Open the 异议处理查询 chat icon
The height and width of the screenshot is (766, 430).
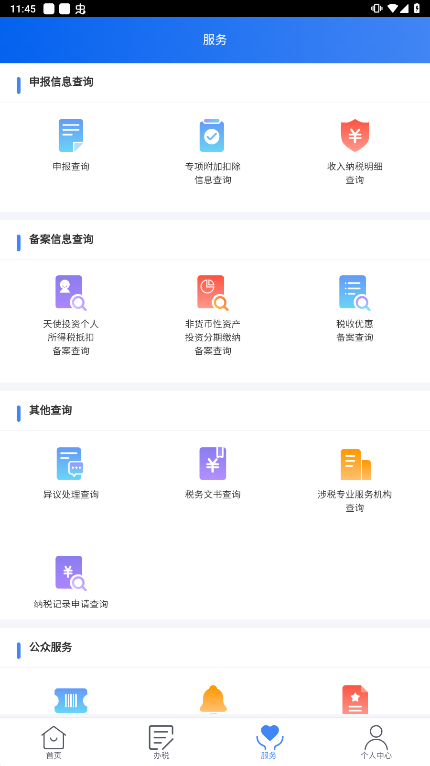[70, 464]
